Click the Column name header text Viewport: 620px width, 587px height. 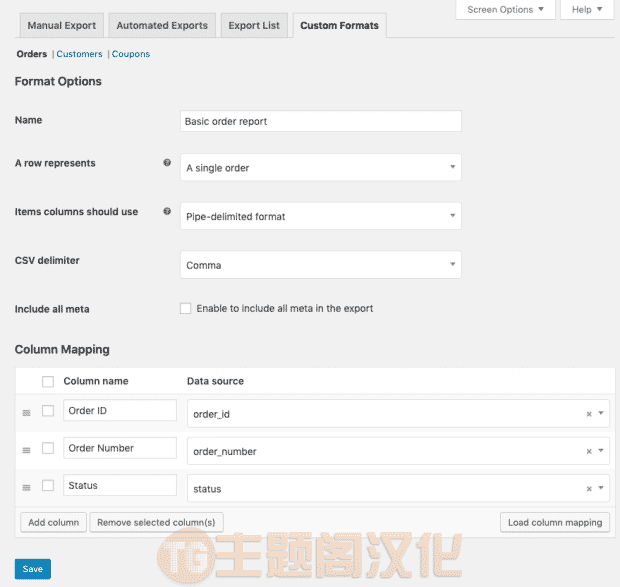[x=96, y=381]
